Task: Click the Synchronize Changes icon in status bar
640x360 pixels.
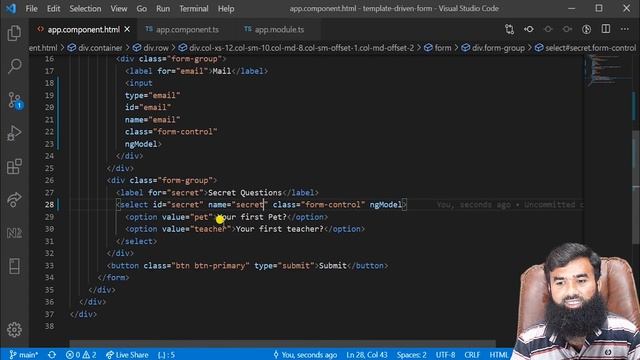Action: click(x=52, y=355)
